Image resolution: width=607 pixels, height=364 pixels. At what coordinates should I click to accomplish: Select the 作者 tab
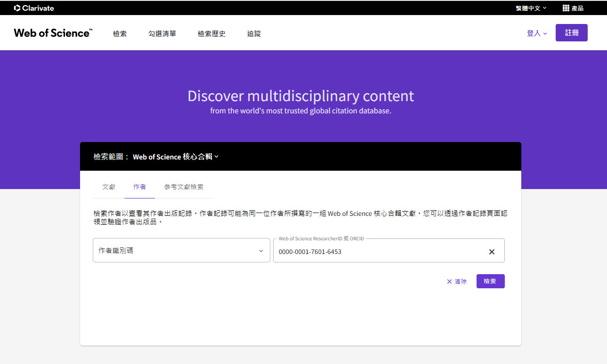[139, 187]
